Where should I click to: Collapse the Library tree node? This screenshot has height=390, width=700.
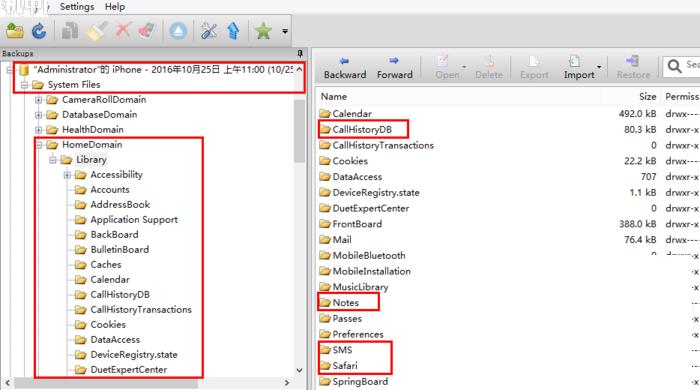pos(53,160)
